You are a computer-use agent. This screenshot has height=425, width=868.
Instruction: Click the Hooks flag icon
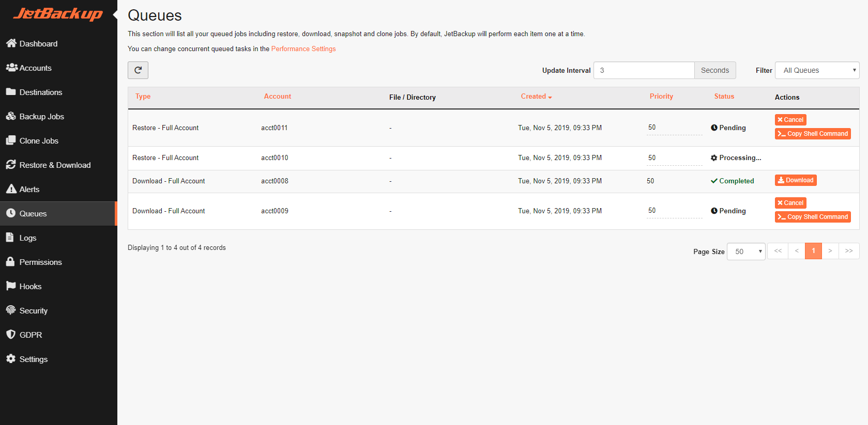pos(11,286)
